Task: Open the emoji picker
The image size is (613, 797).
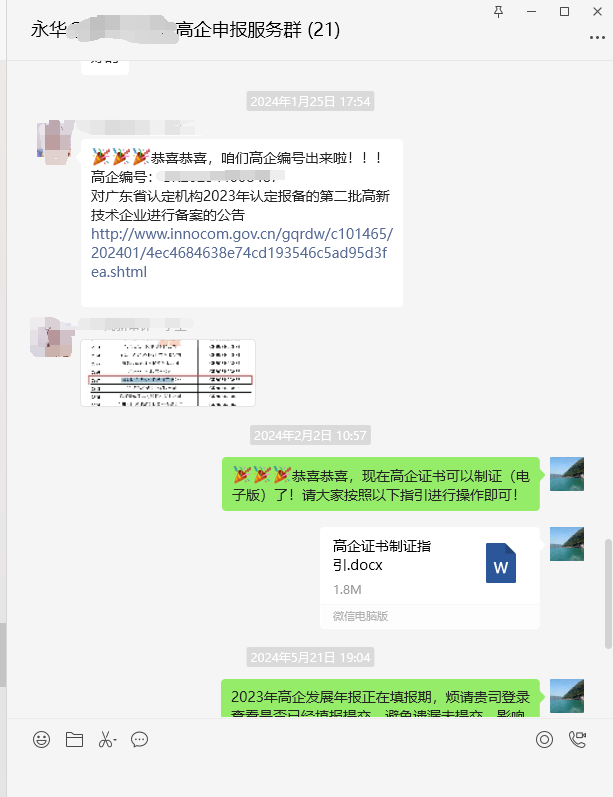Action: pos(42,740)
